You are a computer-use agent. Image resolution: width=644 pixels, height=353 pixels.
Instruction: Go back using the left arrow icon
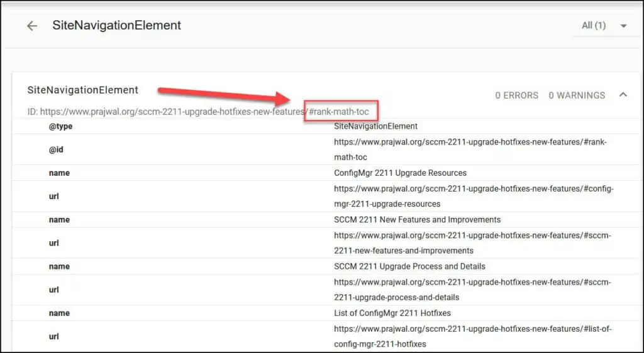tap(32, 26)
